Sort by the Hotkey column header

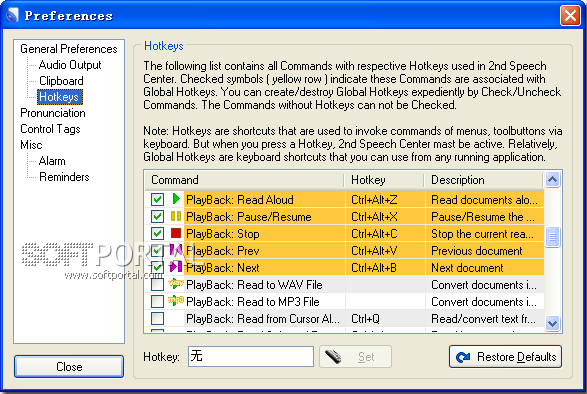(x=385, y=180)
